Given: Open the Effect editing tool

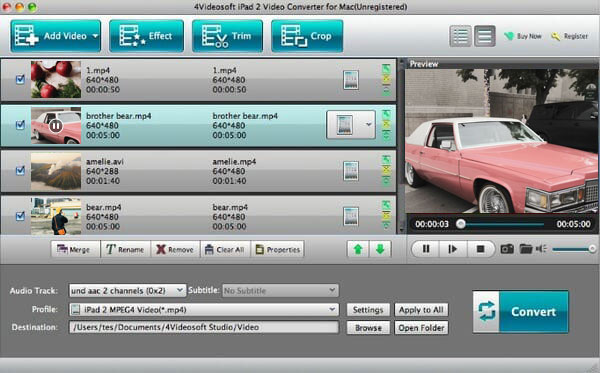Looking at the screenshot, I should [147, 36].
